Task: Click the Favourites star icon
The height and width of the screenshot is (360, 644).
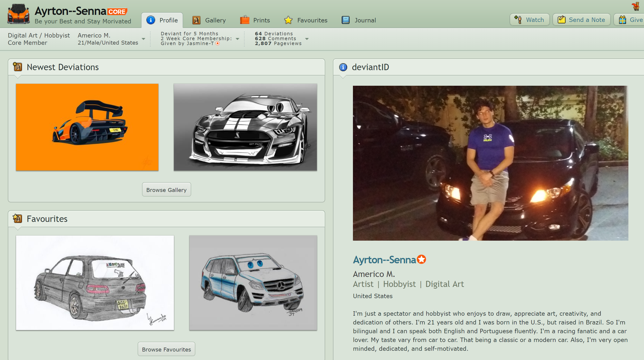Action: pos(288,20)
